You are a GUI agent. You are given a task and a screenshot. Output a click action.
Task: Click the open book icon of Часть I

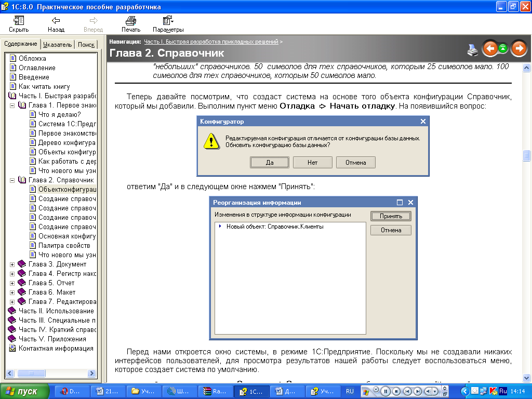pos(12,96)
